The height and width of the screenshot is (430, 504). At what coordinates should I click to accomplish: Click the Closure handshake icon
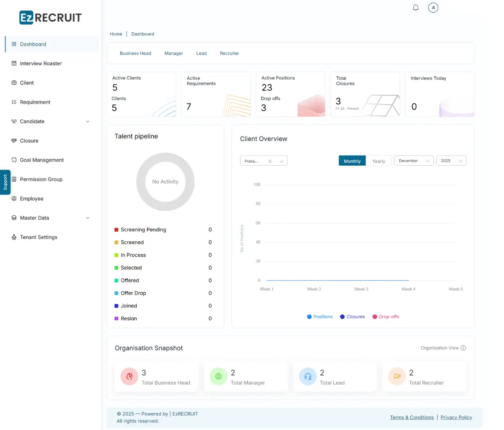[14, 141]
